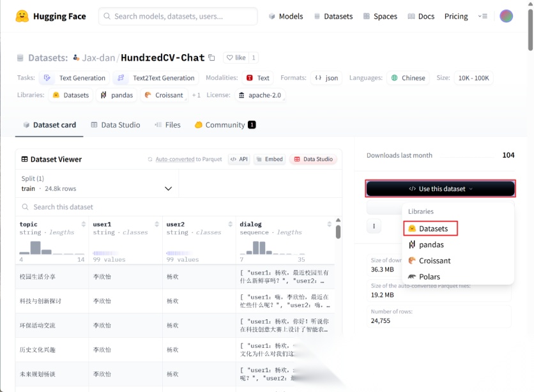Open Data Studio from the viewer header
The width and height of the screenshot is (534, 392).
(x=314, y=159)
